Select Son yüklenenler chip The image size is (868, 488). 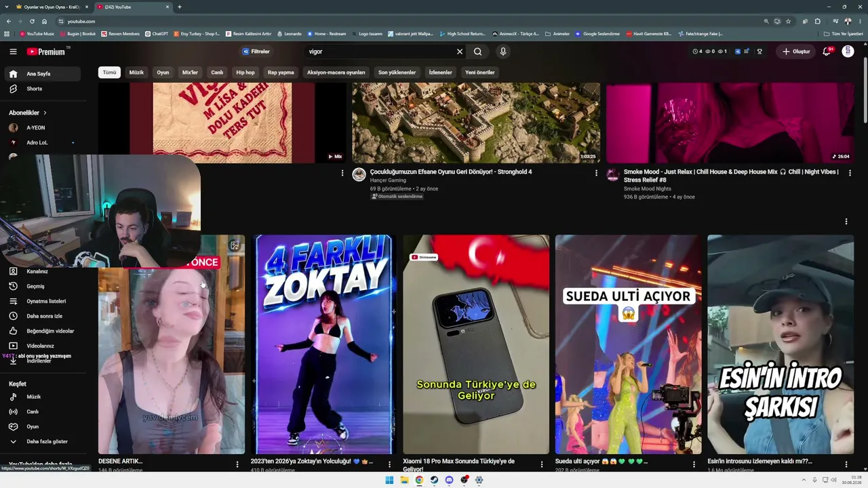pyautogui.click(x=397, y=73)
